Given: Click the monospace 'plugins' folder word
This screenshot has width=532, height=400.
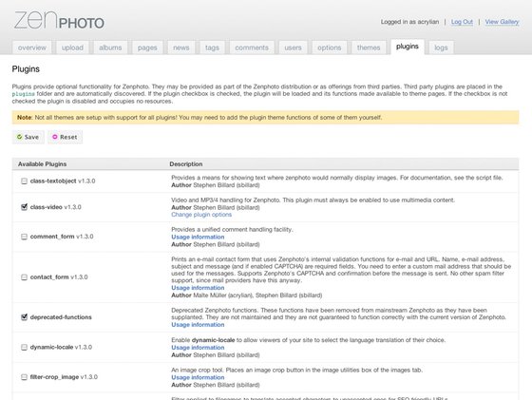Looking at the screenshot, I should tap(24, 94).
